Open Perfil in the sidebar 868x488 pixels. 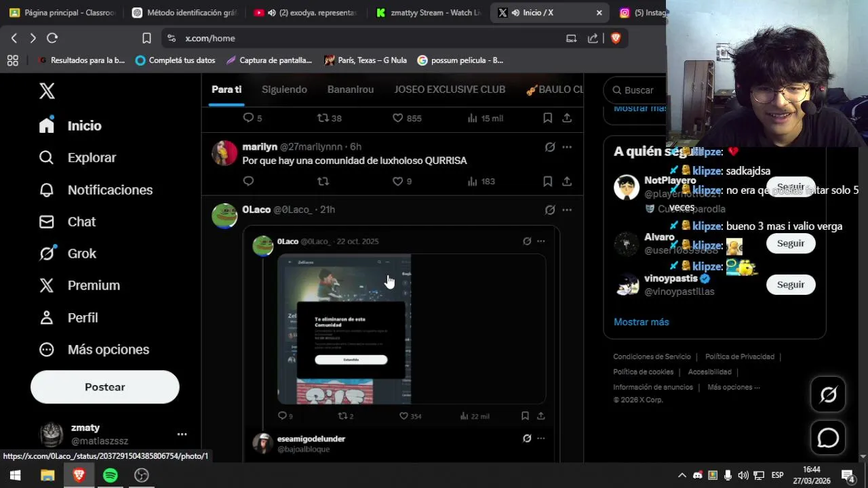coord(68,317)
